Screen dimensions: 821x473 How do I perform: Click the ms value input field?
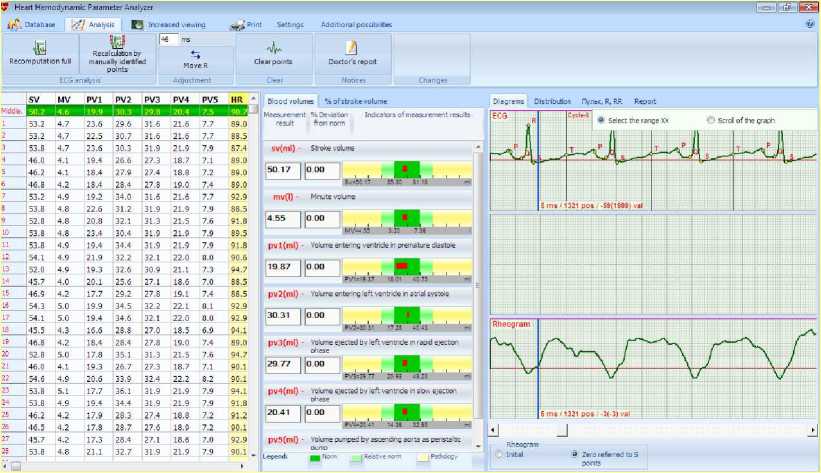[167, 39]
